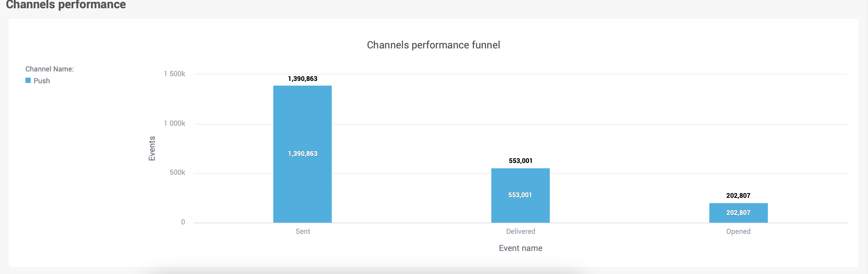Viewport: 868px width, 274px height.
Task: Click the Sent x-axis category label
Action: click(303, 231)
